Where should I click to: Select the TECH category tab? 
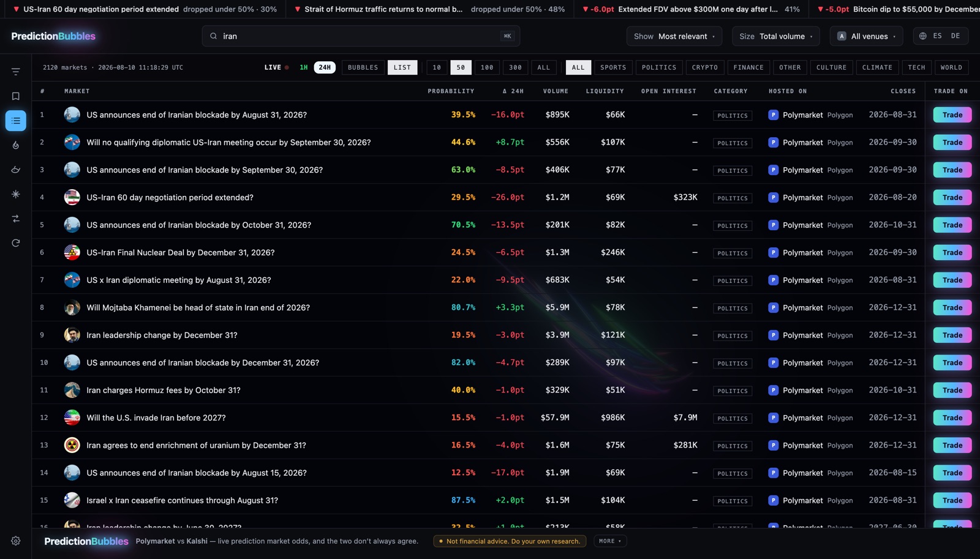point(917,67)
